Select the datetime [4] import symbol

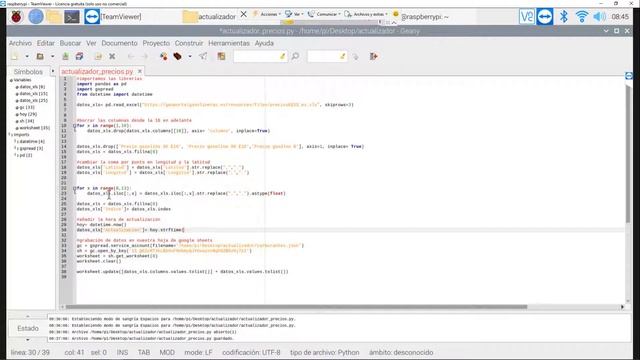pos(29,141)
